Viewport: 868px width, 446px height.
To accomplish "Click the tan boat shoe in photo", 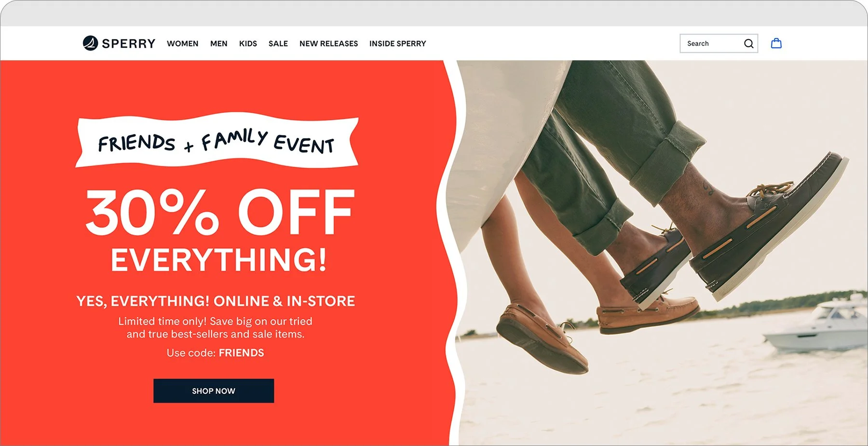I will pos(542,338).
